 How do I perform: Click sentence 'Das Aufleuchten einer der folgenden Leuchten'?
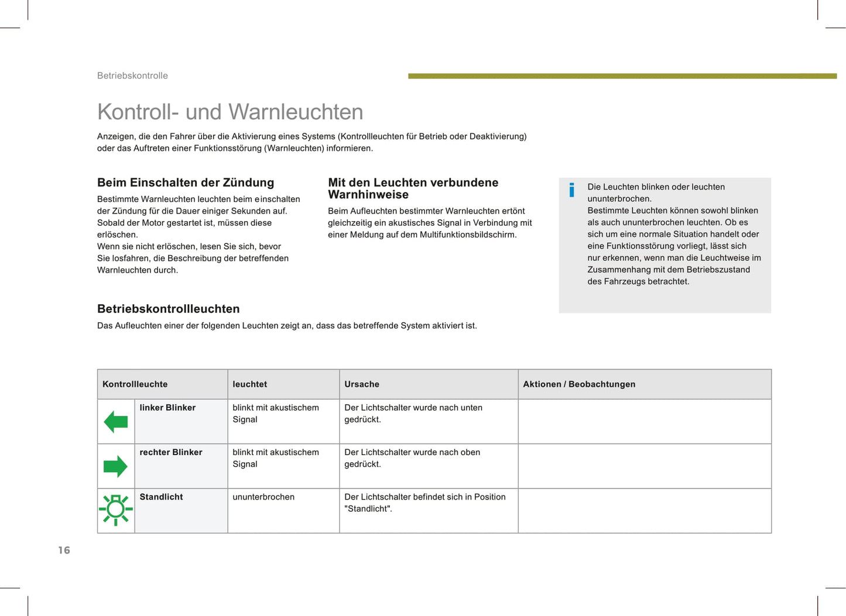click(x=287, y=325)
